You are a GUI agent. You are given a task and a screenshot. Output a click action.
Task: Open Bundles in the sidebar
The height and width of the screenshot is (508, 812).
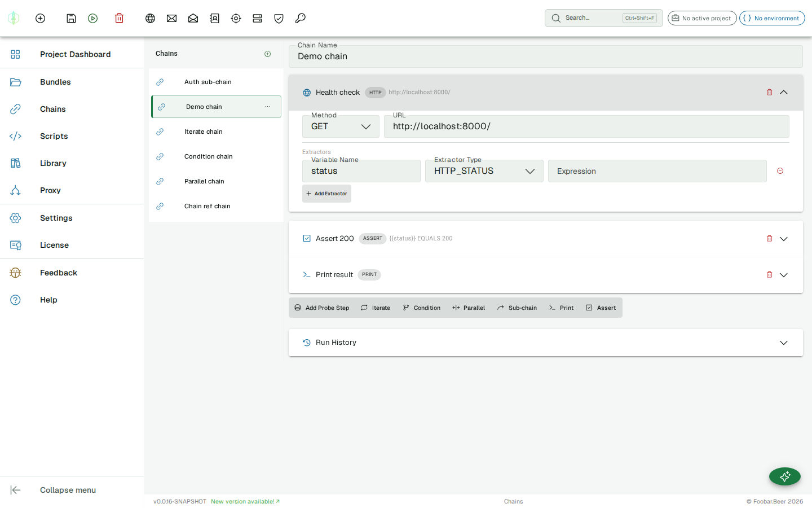72,82
